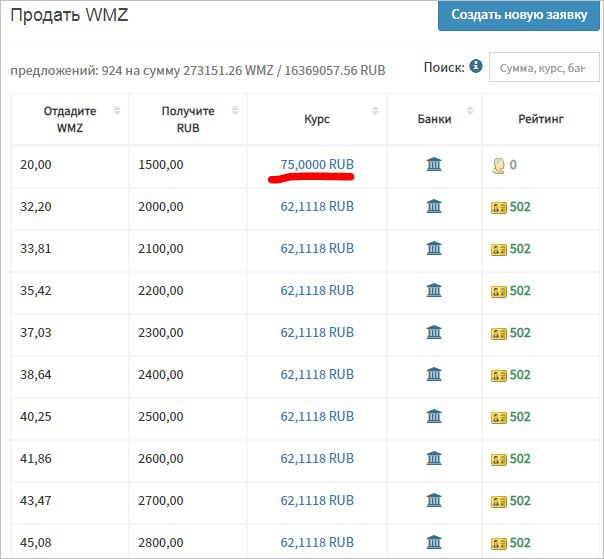Open the rate link in the 35,42 WMZ row

coord(317,290)
